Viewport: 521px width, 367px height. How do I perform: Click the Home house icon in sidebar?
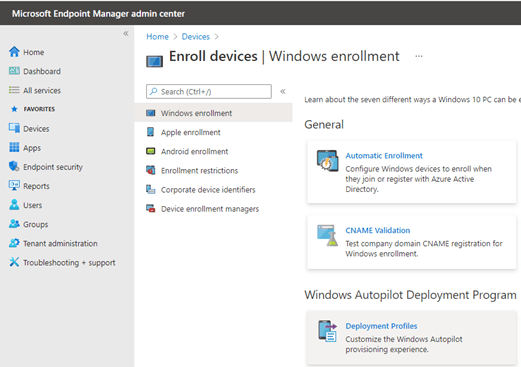(14, 52)
